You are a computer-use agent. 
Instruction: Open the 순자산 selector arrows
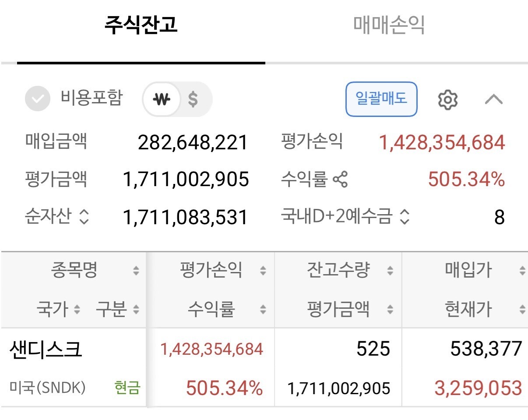click(x=84, y=217)
